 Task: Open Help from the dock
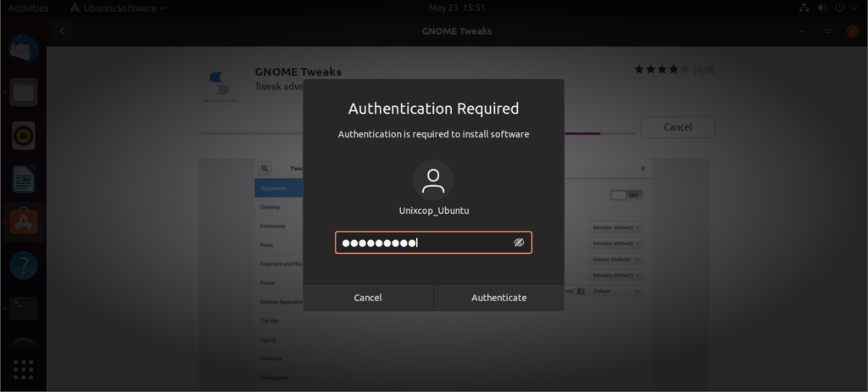23,266
